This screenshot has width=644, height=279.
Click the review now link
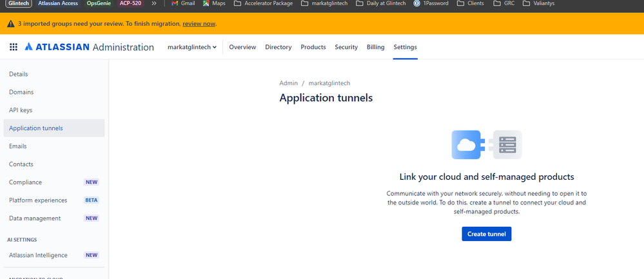199,24
